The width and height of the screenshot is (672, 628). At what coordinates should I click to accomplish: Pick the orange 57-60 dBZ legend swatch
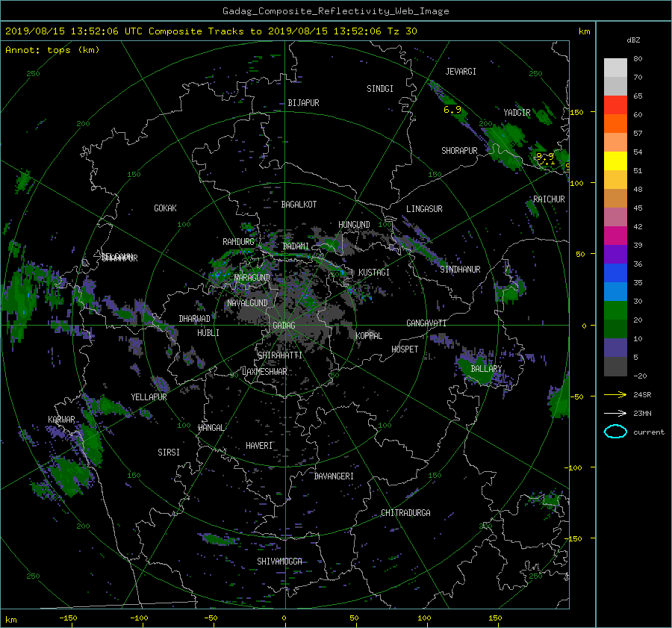(x=615, y=124)
